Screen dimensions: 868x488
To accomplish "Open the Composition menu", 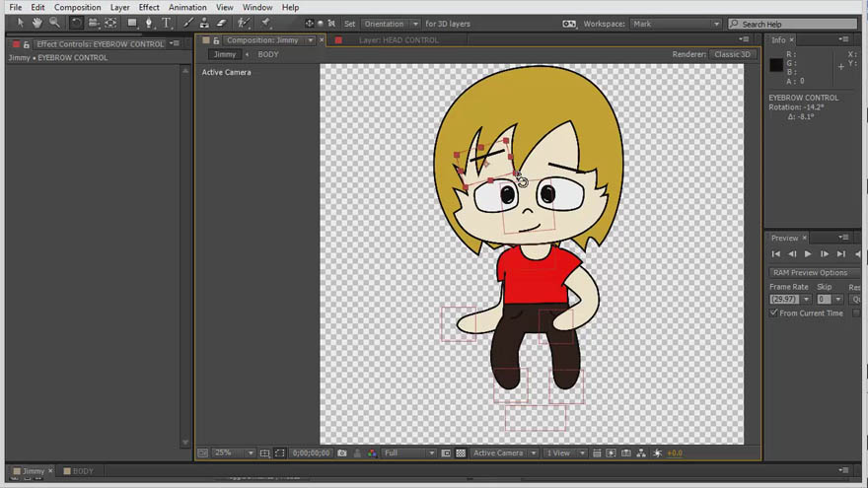I will [78, 7].
